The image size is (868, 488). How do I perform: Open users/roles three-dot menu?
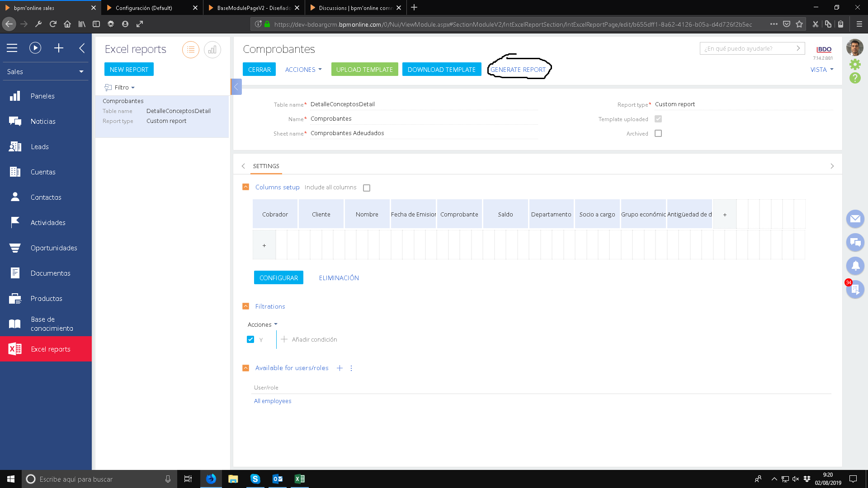coord(351,368)
